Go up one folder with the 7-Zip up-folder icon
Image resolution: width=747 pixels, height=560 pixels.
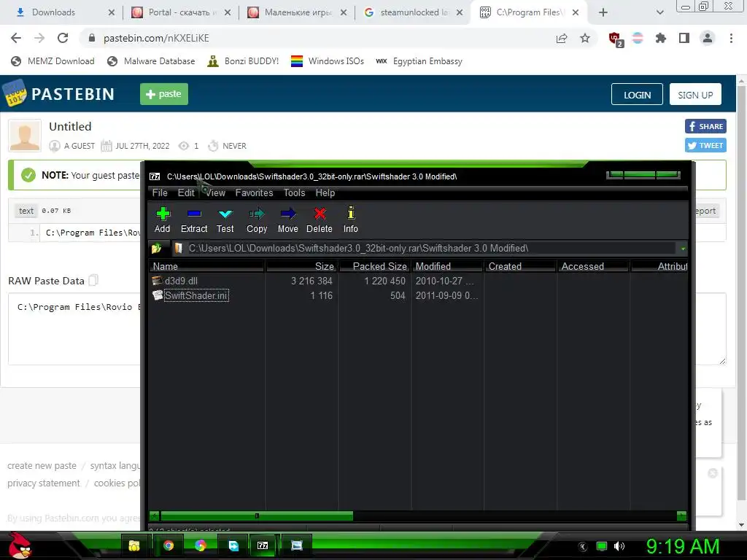(x=157, y=248)
